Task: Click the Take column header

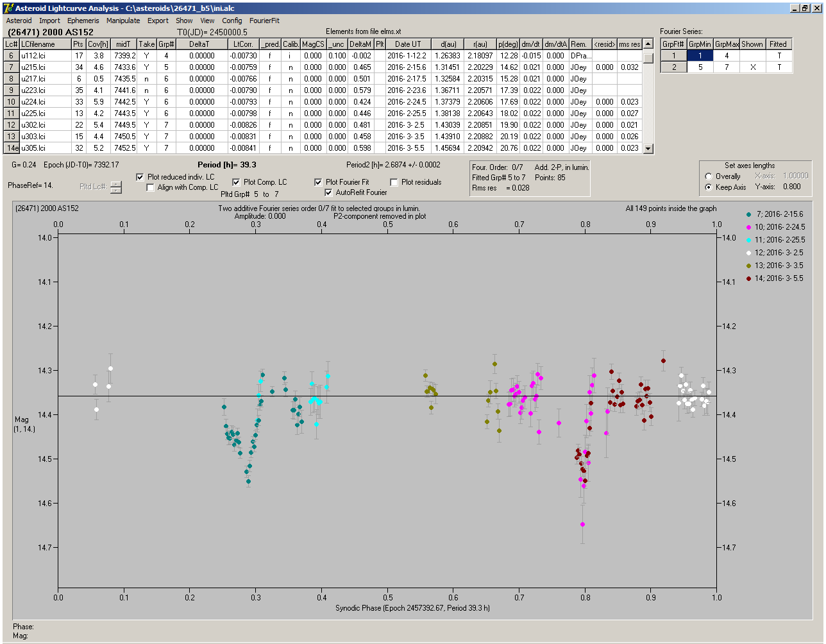Action: [x=147, y=44]
